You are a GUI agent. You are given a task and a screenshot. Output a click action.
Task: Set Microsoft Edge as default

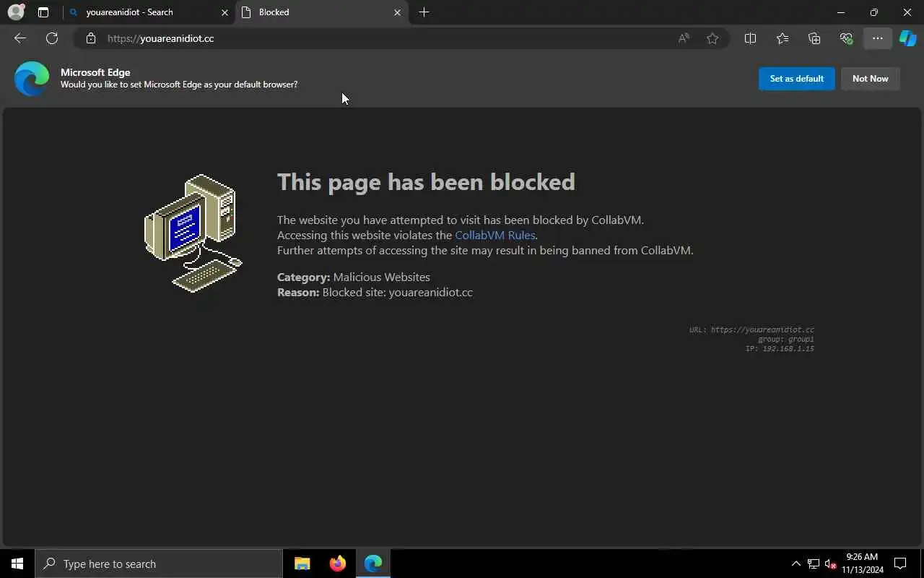coord(797,79)
